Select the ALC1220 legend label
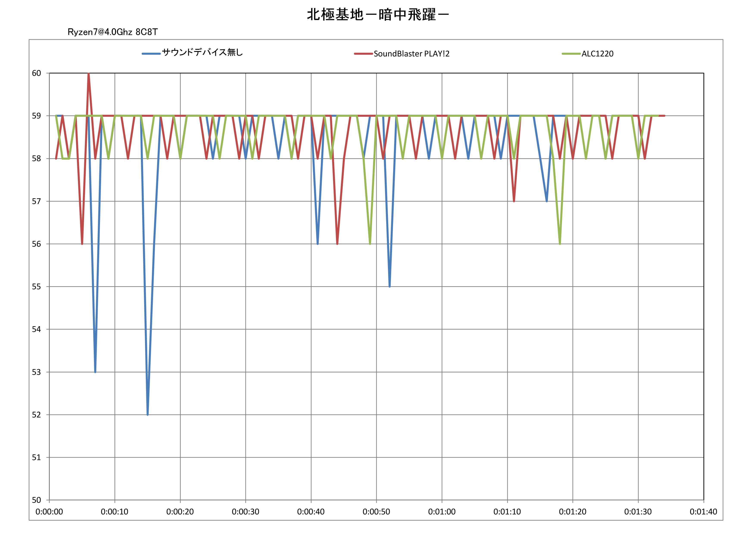The width and height of the screenshot is (756, 534). [597, 54]
